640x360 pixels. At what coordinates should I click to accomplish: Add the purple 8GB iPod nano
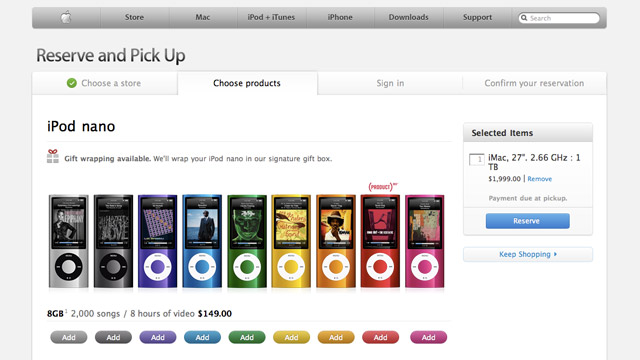(x=158, y=337)
